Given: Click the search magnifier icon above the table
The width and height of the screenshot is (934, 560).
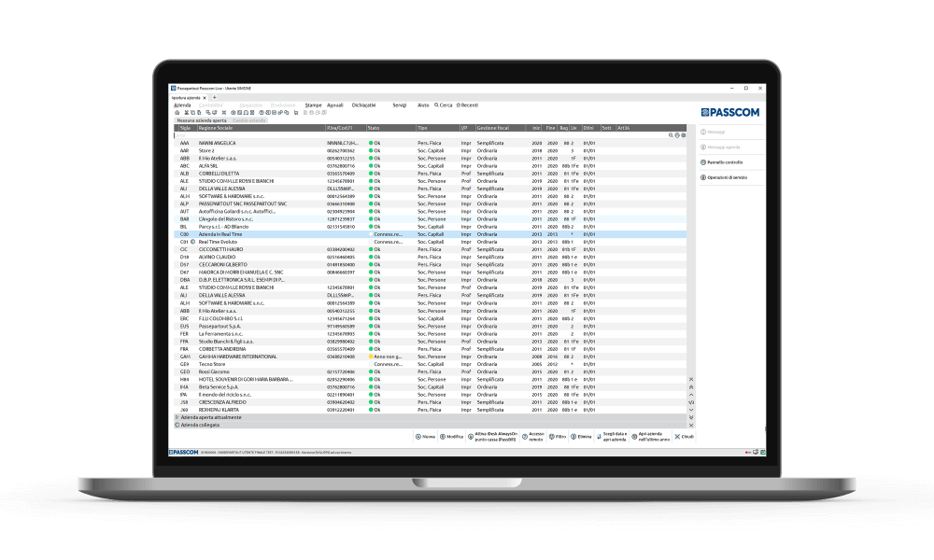Looking at the screenshot, I should point(671,135).
